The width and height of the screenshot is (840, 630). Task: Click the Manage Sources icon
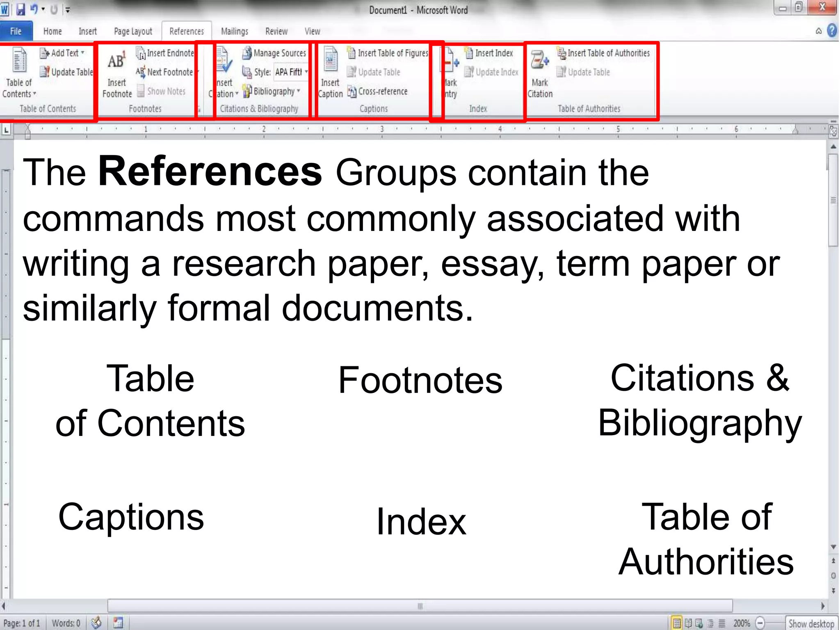point(247,53)
